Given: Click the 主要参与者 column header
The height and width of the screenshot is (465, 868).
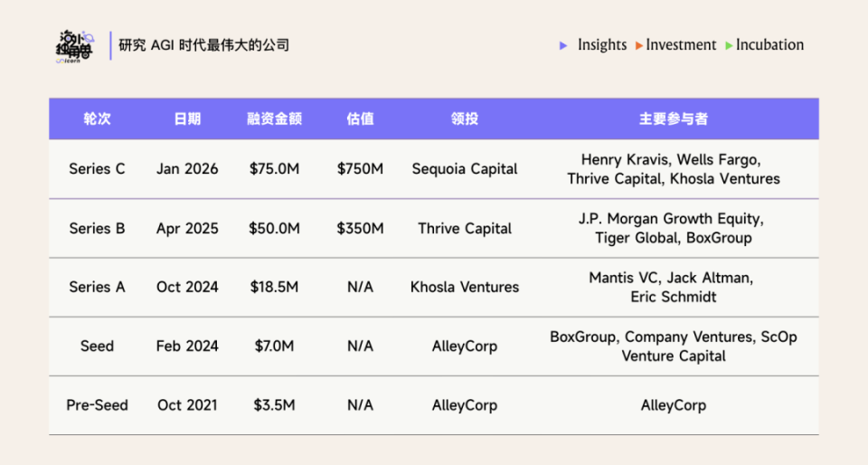Looking at the screenshot, I should click(673, 119).
